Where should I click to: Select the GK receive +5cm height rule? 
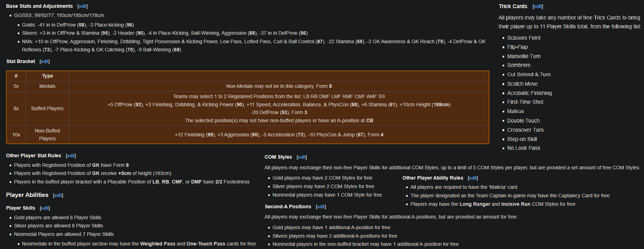(x=93, y=173)
